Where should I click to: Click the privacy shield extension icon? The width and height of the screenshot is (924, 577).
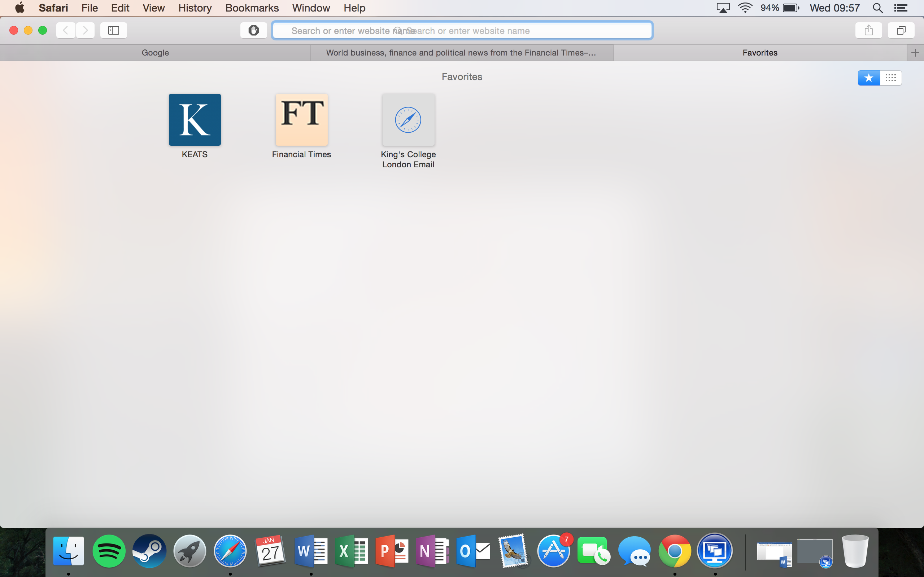pyautogui.click(x=253, y=30)
